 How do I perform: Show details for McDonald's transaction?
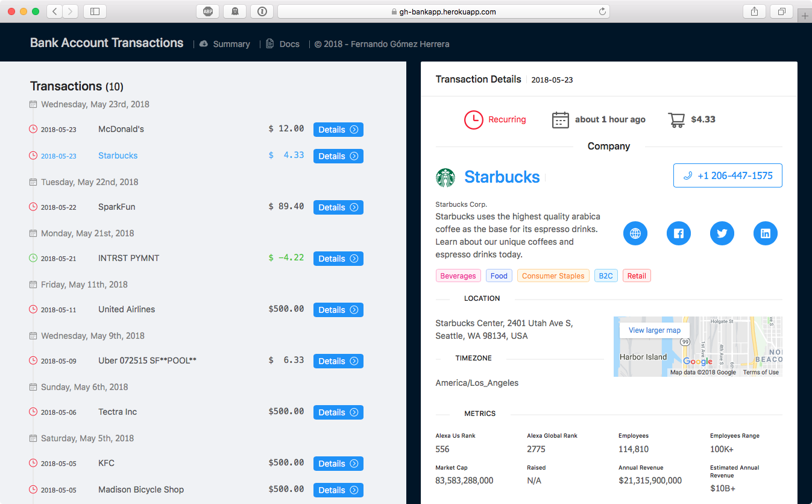coord(338,130)
